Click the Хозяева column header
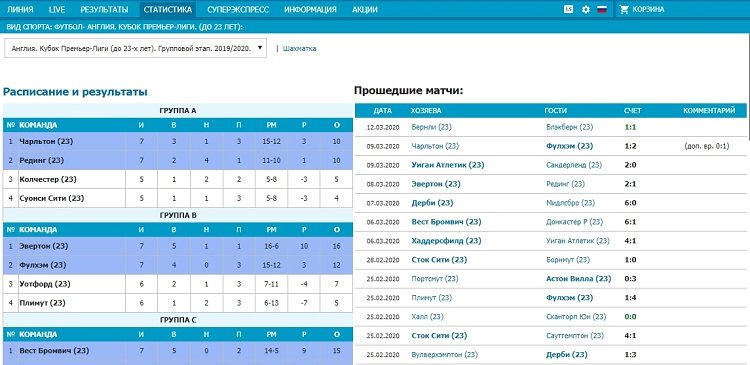 point(426,111)
